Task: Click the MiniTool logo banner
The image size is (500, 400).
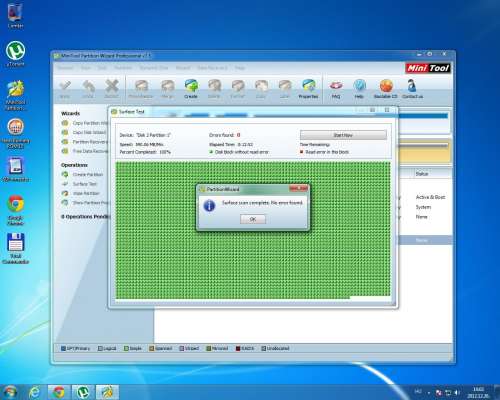Action: [428, 68]
